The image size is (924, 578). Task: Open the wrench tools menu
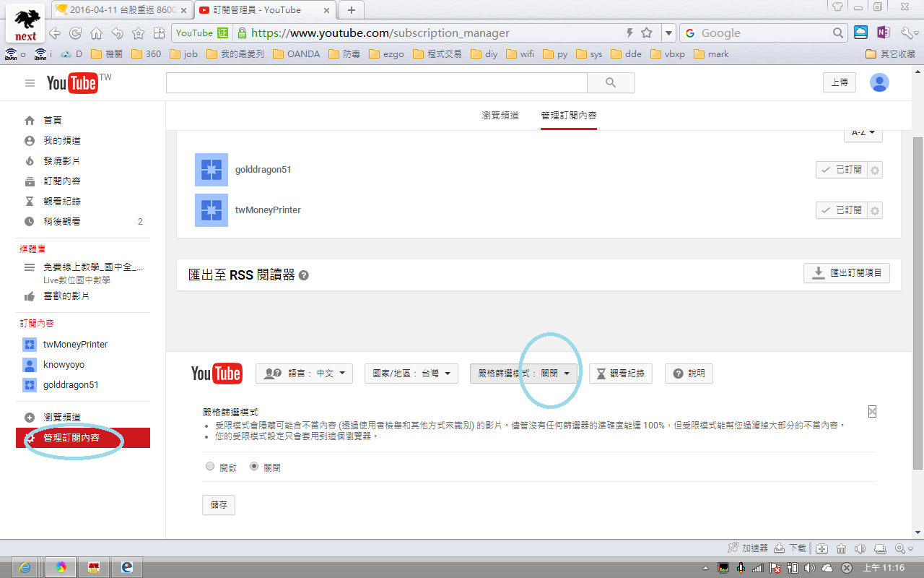908,33
